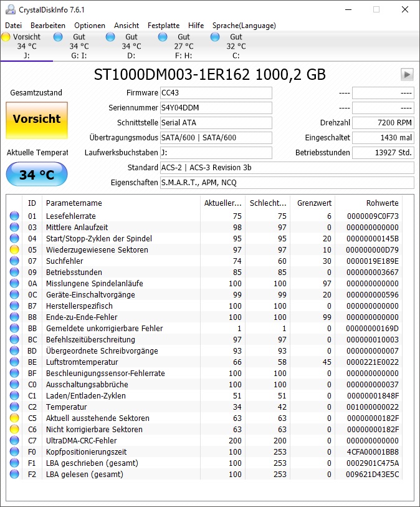
Task: Click the status orb for Suchfehler row
Action: (x=14, y=261)
